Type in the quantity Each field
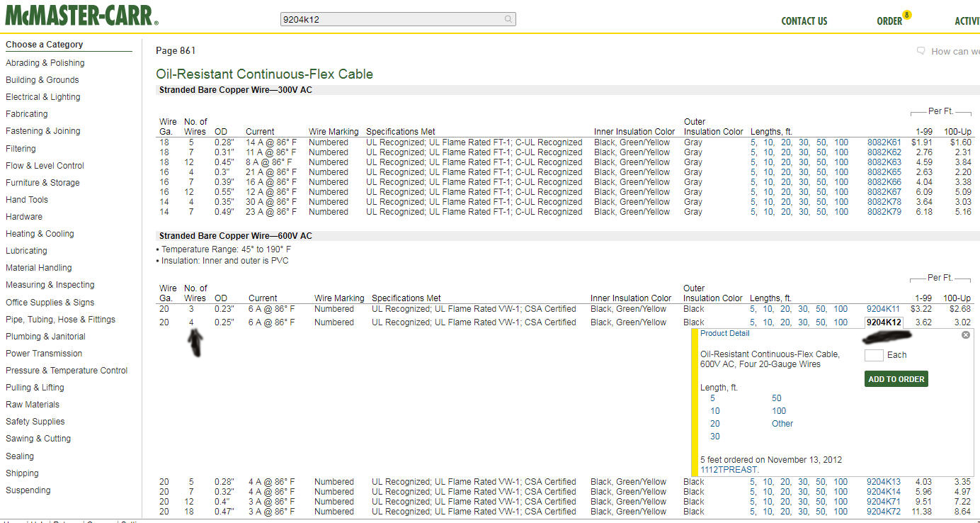The height and width of the screenshot is (523, 980). (874, 355)
